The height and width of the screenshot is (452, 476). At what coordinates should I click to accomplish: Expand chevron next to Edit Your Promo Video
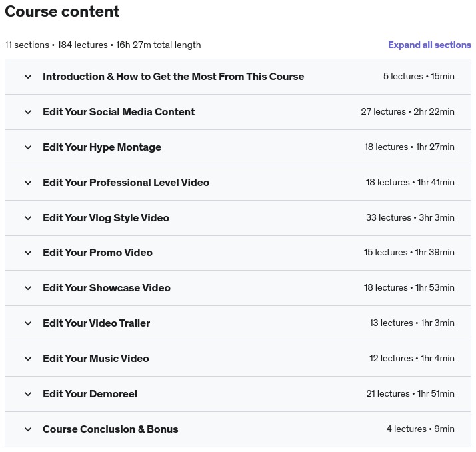pyautogui.click(x=28, y=253)
